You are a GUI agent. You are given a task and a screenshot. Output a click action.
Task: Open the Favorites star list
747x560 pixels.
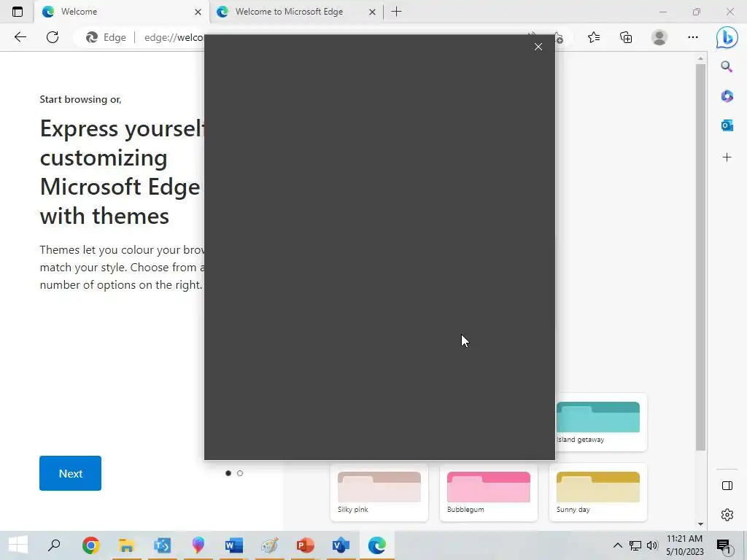point(594,37)
